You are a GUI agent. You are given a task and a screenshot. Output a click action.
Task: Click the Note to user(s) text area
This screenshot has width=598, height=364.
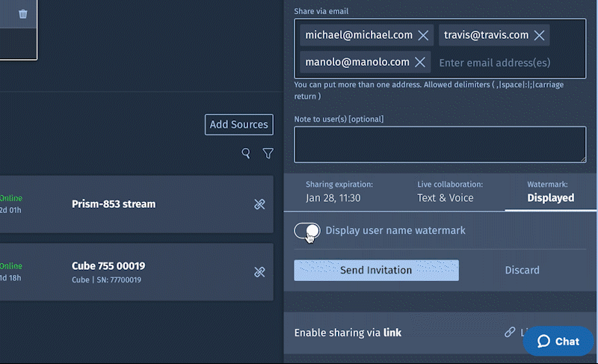pos(440,144)
